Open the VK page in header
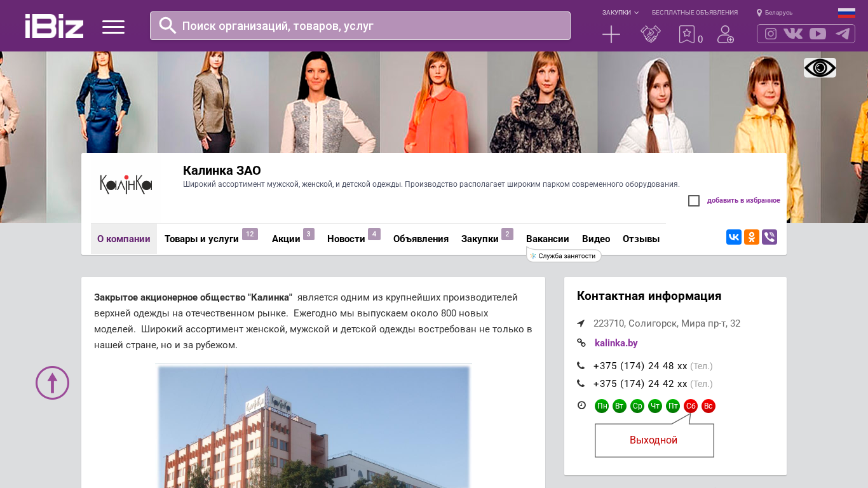868x488 pixels. pyautogui.click(x=793, y=34)
